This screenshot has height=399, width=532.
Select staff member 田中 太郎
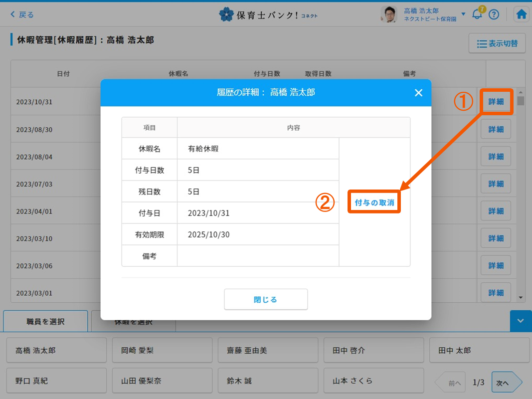479,351
